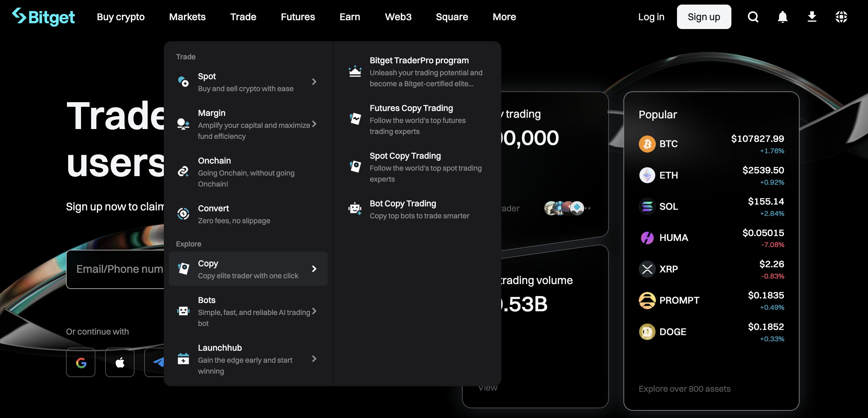The height and width of the screenshot is (418, 868).
Task: Open the Markets menu
Action: [187, 17]
